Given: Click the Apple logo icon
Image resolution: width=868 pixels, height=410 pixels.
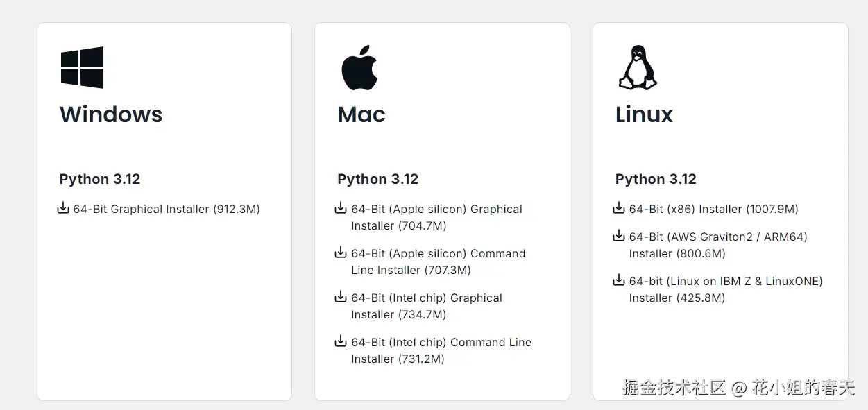Looking at the screenshot, I should pos(359,67).
